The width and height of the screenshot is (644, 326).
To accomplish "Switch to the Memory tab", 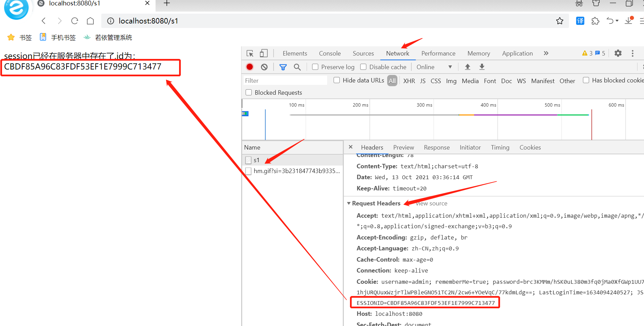I will pos(479,53).
